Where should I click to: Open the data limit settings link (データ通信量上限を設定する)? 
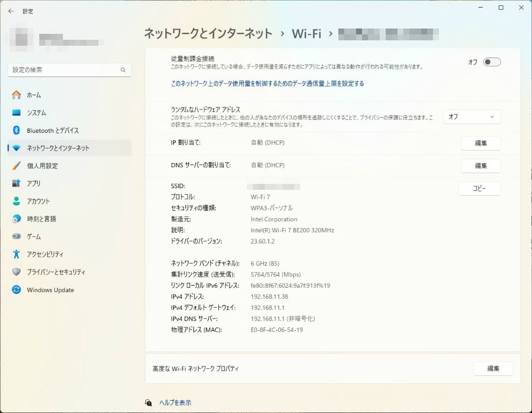267,83
